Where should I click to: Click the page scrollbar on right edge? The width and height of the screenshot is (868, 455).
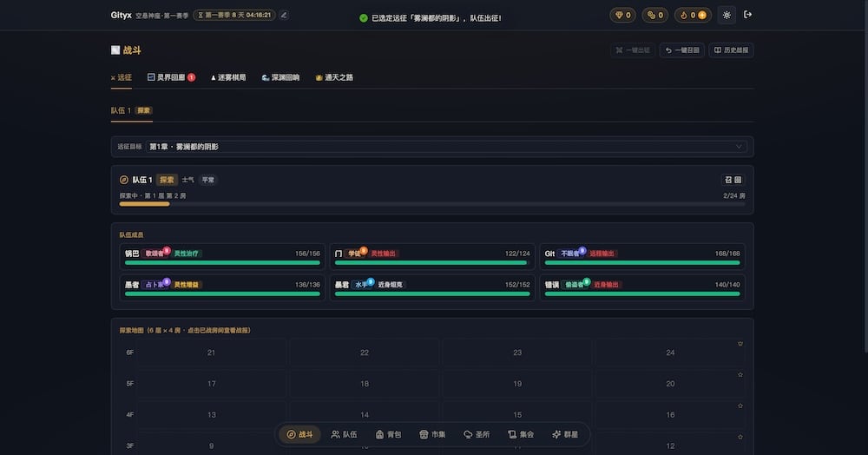(x=865, y=176)
